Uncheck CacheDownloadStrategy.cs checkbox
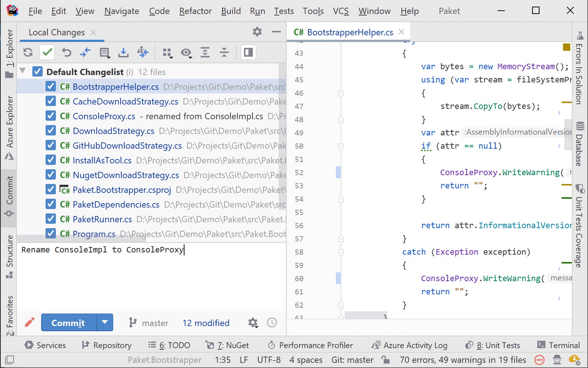This screenshot has height=368, width=588. tap(51, 101)
